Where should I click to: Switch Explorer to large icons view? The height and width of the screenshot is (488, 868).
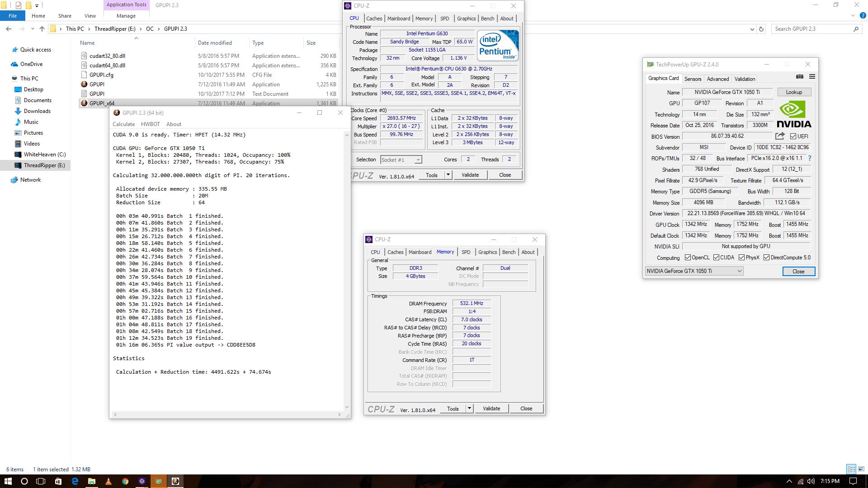(861, 469)
